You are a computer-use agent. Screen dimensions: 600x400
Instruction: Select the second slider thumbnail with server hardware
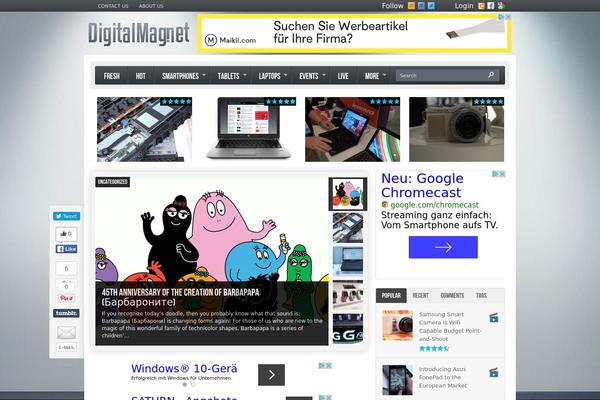[348, 228]
